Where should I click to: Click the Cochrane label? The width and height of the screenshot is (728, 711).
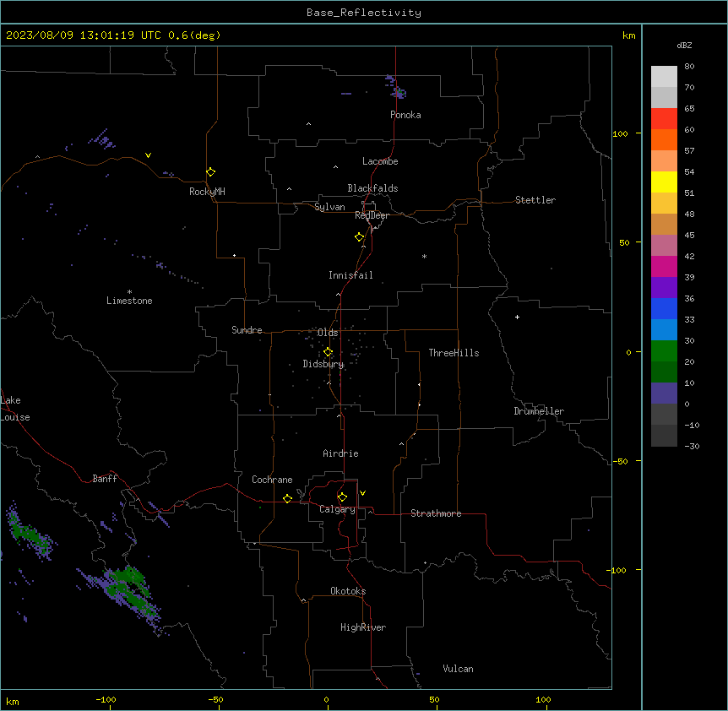point(272,480)
